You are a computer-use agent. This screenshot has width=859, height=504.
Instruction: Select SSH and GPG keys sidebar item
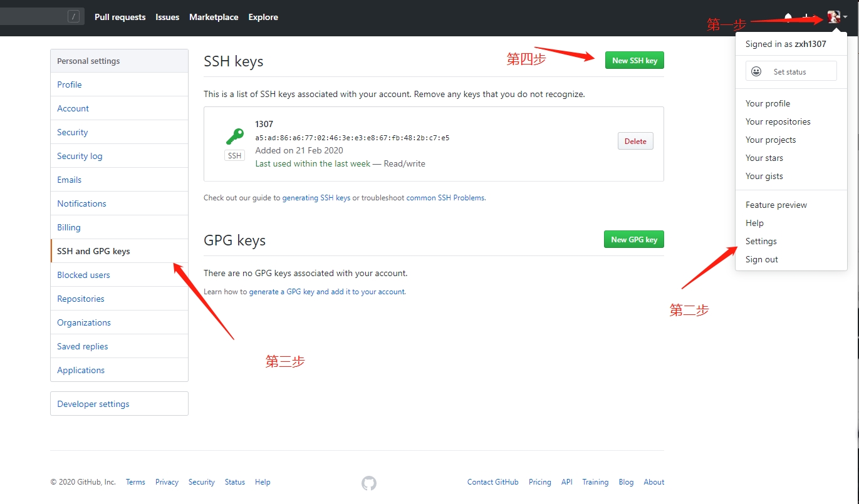click(119, 251)
